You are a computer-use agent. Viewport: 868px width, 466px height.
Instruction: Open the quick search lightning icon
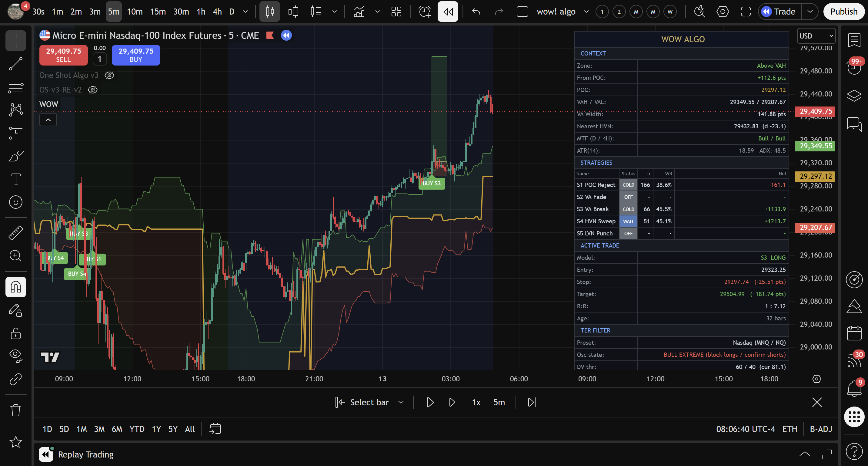[x=699, y=12]
